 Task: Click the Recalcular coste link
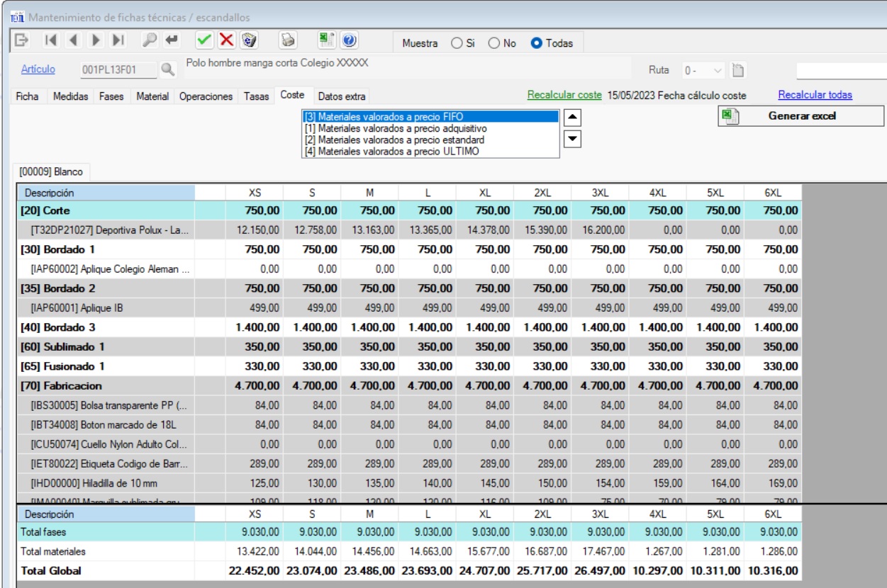point(564,95)
